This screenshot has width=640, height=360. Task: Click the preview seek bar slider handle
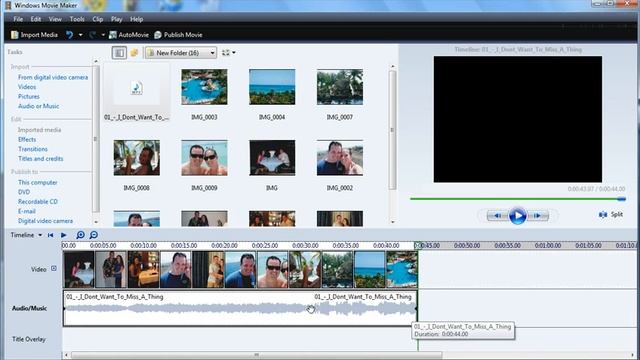(621, 199)
